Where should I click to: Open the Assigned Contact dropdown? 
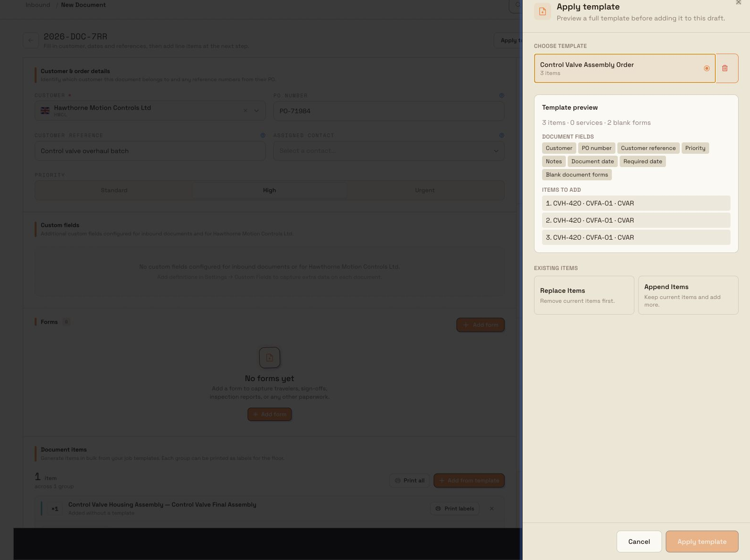[389, 151]
